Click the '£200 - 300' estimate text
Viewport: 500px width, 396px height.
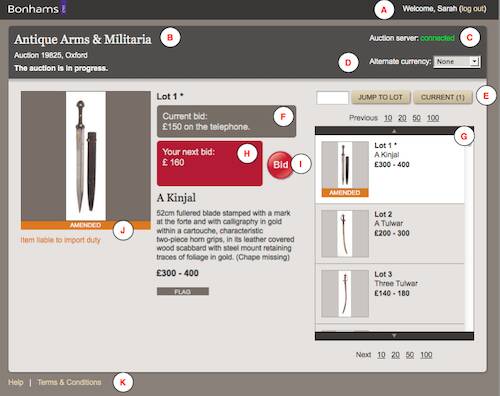pyautogui.click(x=392, y=233)
